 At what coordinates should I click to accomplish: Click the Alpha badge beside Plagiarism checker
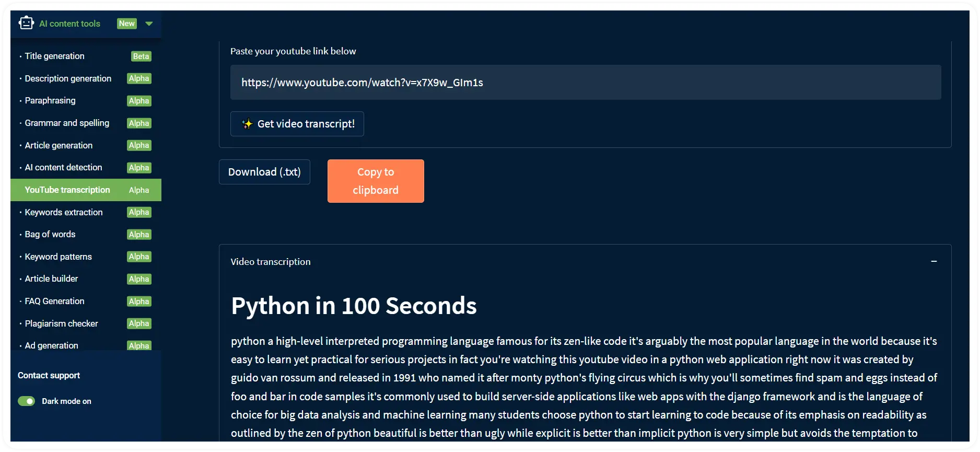click(x=139, y=323)
